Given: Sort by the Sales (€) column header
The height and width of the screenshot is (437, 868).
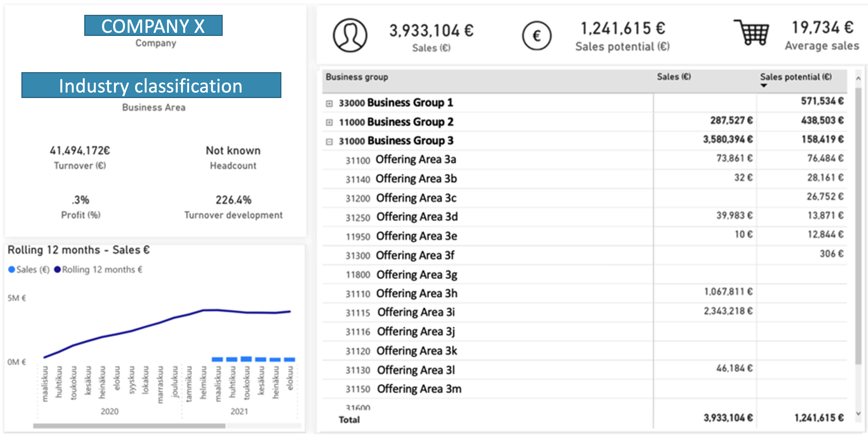Looking at the screenshot, I should click(673, 77).
